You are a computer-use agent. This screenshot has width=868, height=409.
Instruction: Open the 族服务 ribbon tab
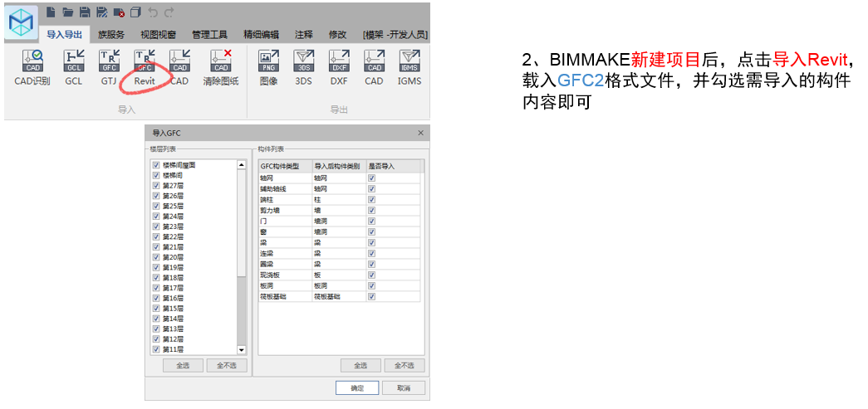111,34
